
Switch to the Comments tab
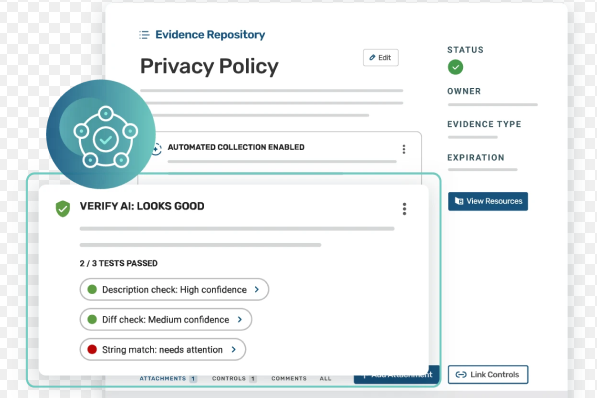(x=289, y=379)
